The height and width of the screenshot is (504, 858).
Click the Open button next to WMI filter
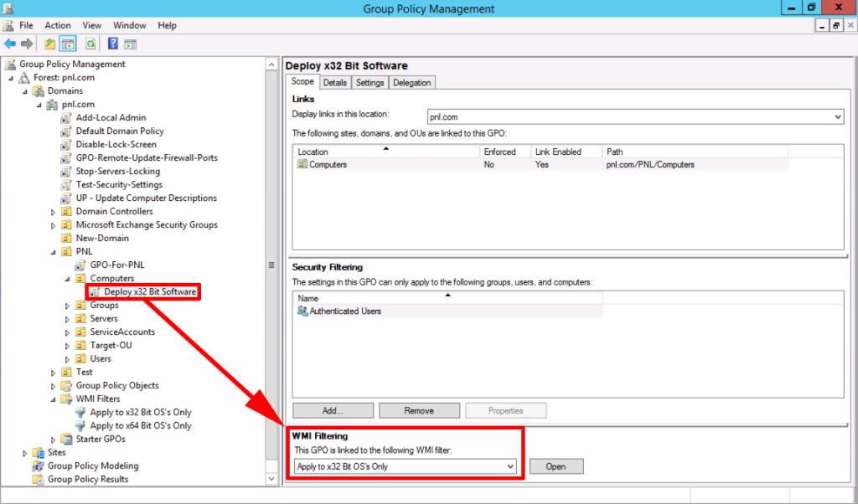point(556,466)
